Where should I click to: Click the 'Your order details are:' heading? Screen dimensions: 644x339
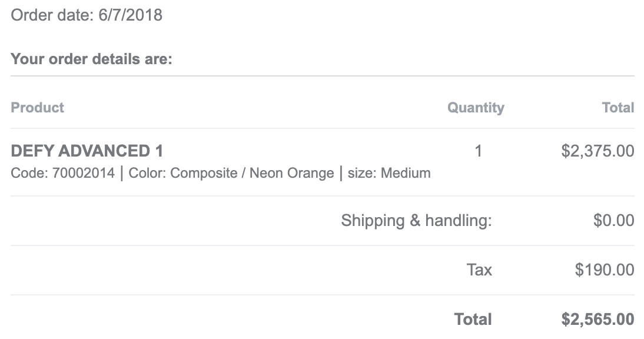point(91,59)
